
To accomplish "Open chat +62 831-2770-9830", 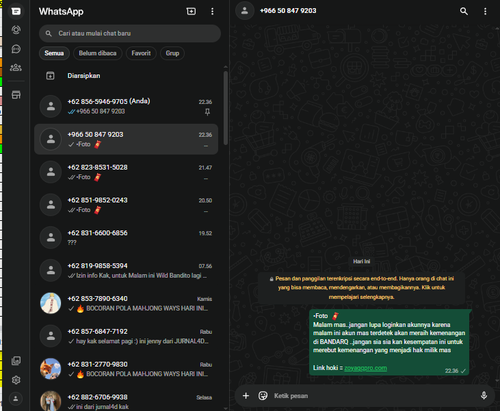I will coord(126,369).
